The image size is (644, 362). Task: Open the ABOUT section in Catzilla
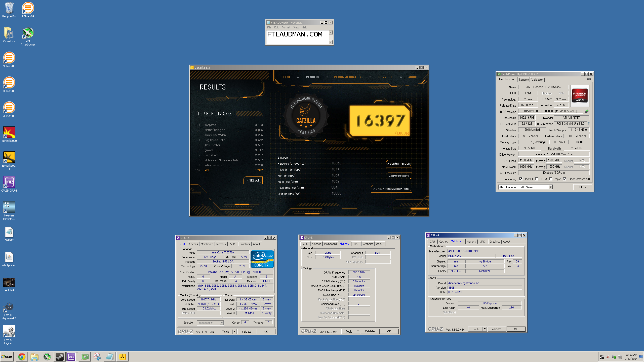click(413, 77)
